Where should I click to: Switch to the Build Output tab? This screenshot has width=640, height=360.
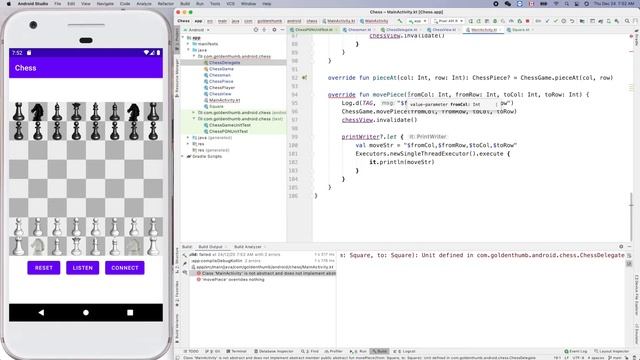[210, 247]
